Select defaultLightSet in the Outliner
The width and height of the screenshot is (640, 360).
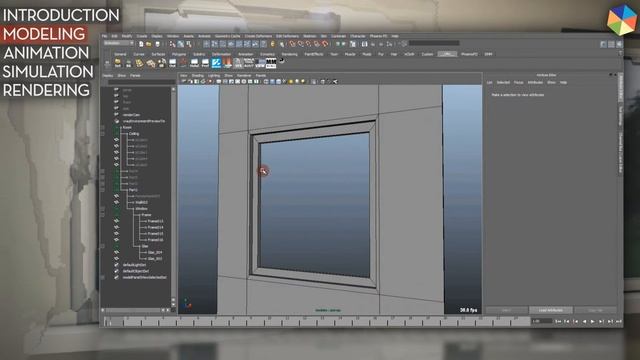[x=134, y=265]
